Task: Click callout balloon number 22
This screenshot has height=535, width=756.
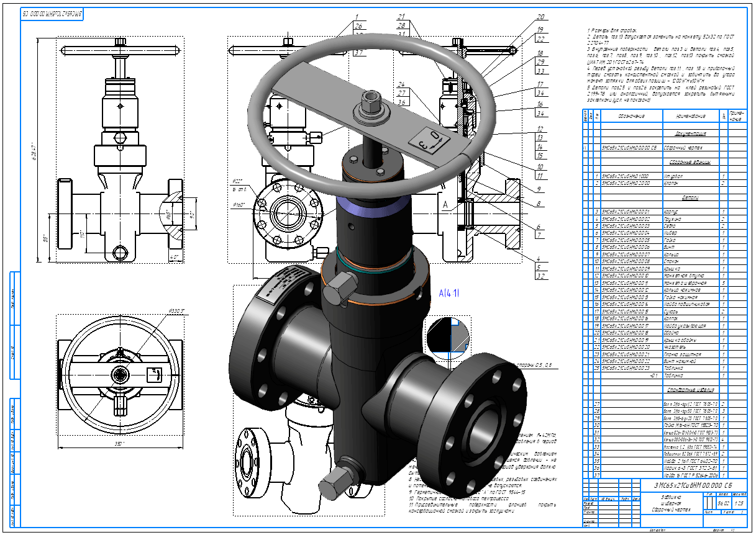Action: point(540,38)
